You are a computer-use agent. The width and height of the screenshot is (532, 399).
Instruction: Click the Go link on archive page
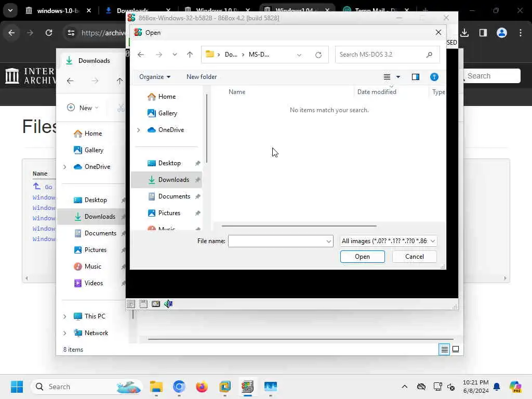click(x=48, y=187)
